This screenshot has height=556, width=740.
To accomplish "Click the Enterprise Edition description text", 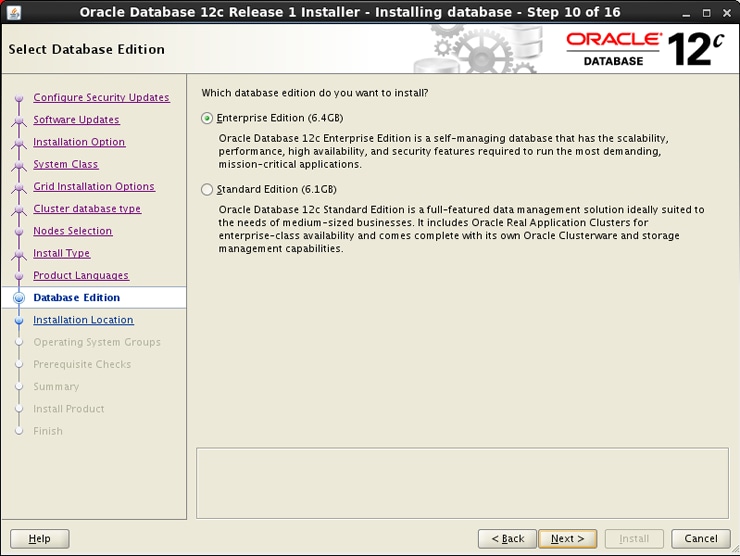I will point(443,151).
